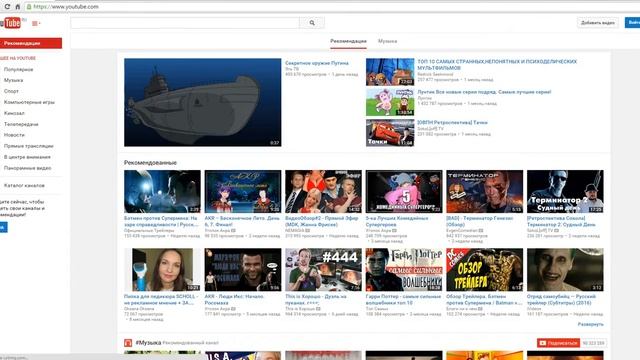The height and width of the screenshot is (360, 640).
Task: Click the Рекомендованные section heading
Action: (150, 163)
